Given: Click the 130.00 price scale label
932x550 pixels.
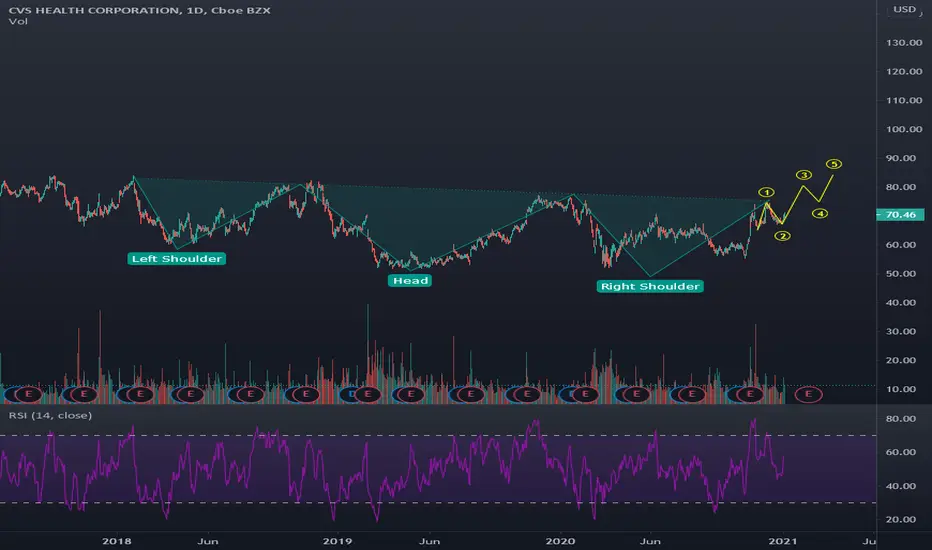Looking at the screenshot, I should (x=904, y=43).
